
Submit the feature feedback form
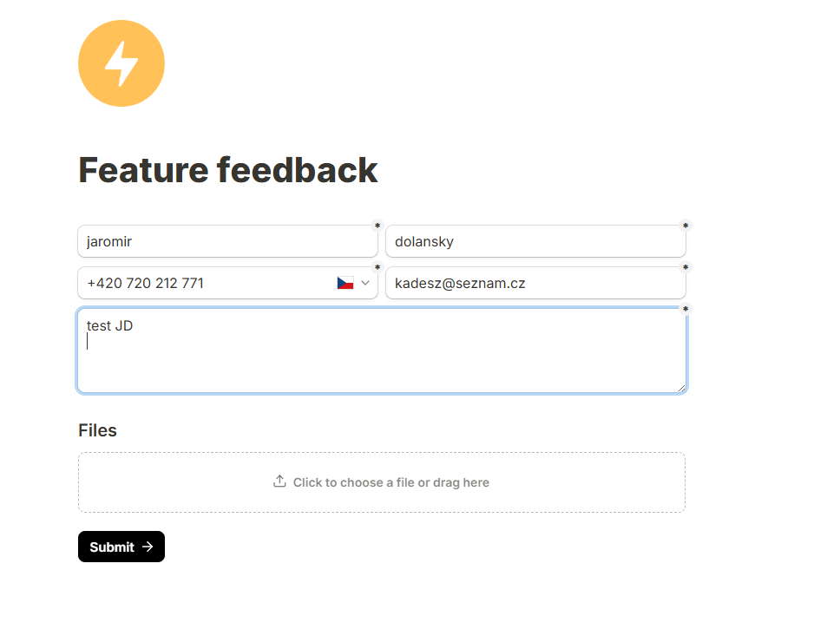click(121, 547)
